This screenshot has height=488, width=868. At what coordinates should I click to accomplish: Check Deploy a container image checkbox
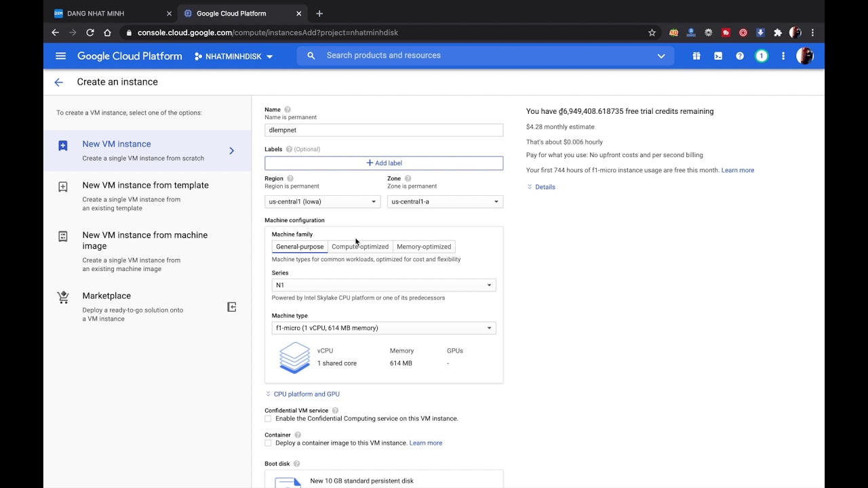[268, 443]
